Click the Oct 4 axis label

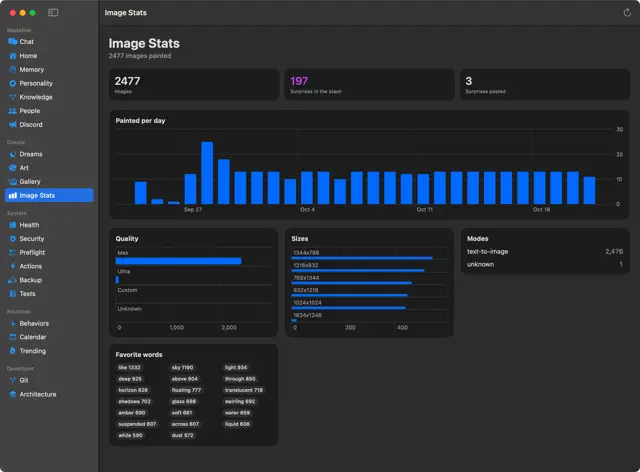pos(307,209)
